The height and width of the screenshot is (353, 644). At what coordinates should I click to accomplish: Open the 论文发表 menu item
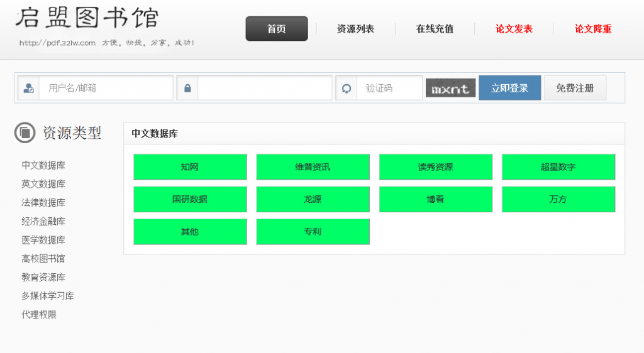(x=514, y=29)
